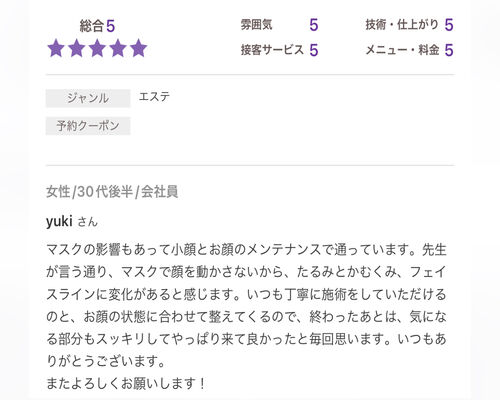Viewport: 500px width, 400px height.
Task: Click the 女性/30代後半/会社員 reviewer info
Action: [x=112, y=191]
